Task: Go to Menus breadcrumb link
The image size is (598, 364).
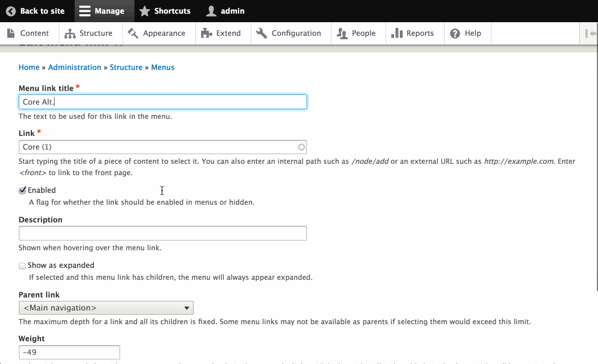Action: (x=163, y=67)
